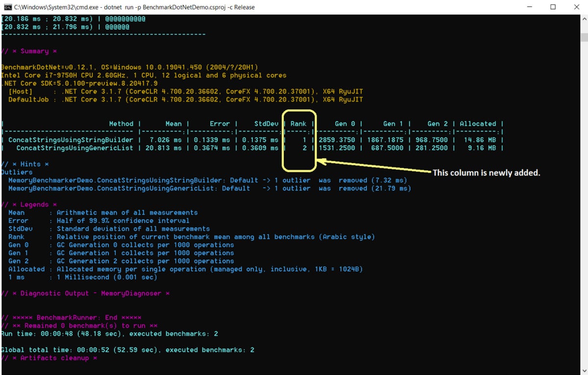
Task: Click the 0.3674 ms error value
Action: [212, 148]
